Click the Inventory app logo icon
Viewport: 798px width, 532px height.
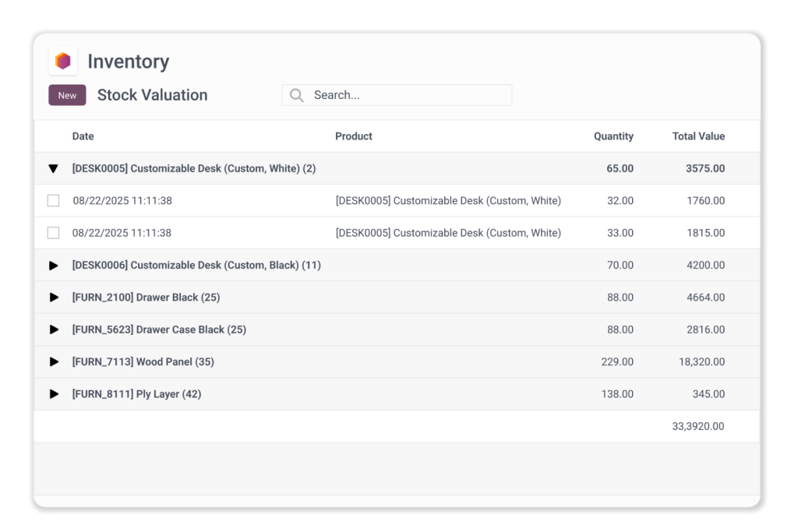point(63,61)
